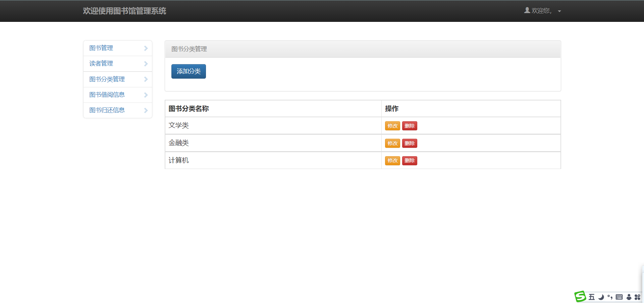This screenshot has height=303, width=644.
Task: Edit the 文学类 category with 修改
Action: coord(392,126)
